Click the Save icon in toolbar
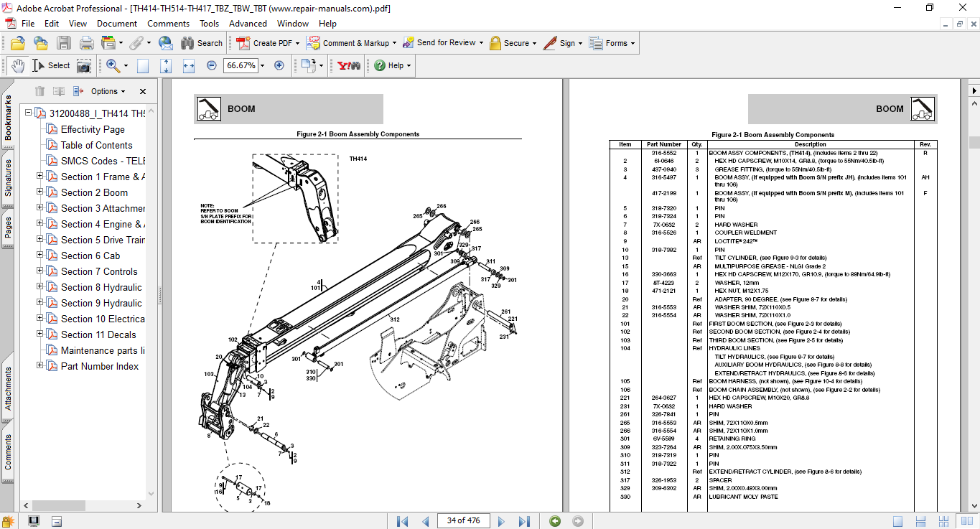 pyautogui.click(x=64, y=43)
